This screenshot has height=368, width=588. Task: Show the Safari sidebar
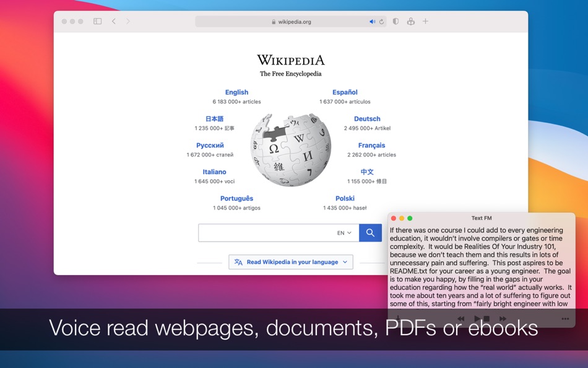(98, 22)
